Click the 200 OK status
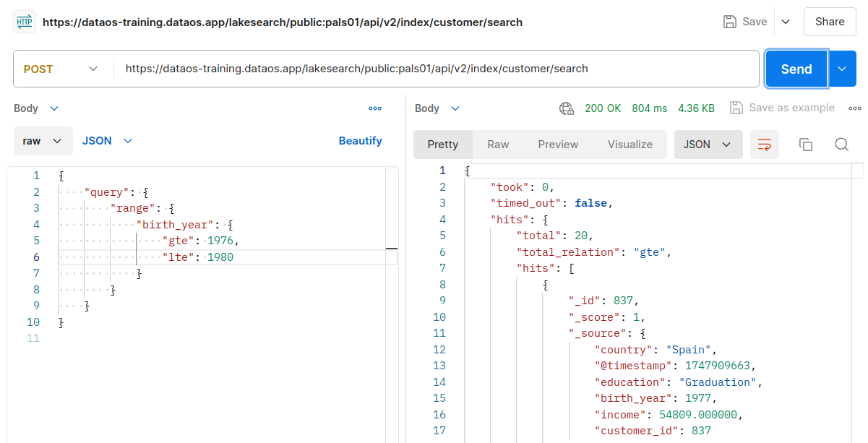Viewport: 868px width, 443px height. [x=603, y=108]
